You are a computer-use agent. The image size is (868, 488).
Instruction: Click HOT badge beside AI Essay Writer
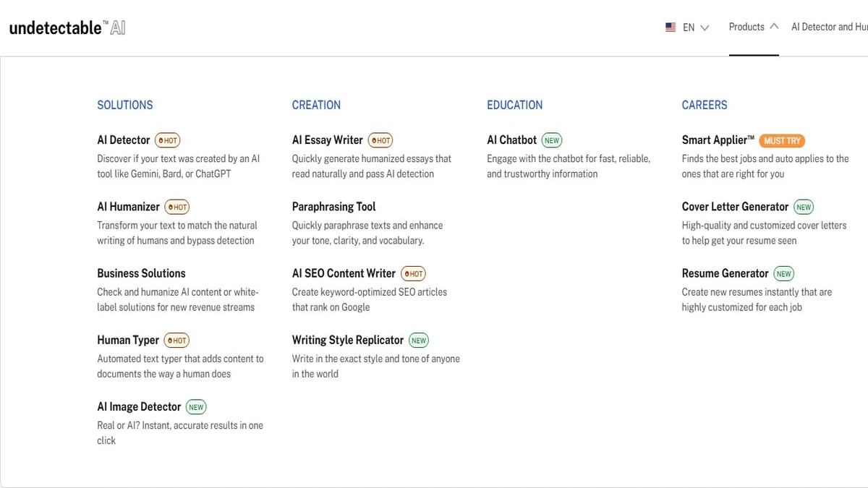click(380, 140)
